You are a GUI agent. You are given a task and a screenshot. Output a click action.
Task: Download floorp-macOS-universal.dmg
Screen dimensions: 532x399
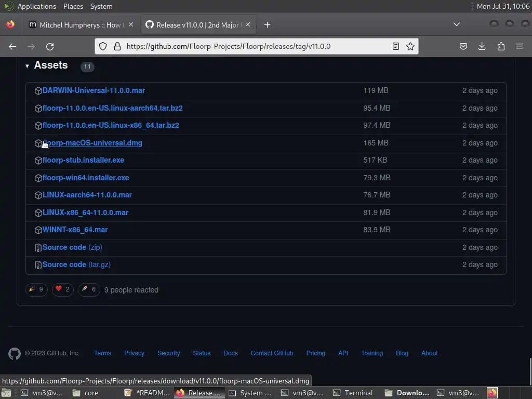pyautogui.click(x=92, y=143)
